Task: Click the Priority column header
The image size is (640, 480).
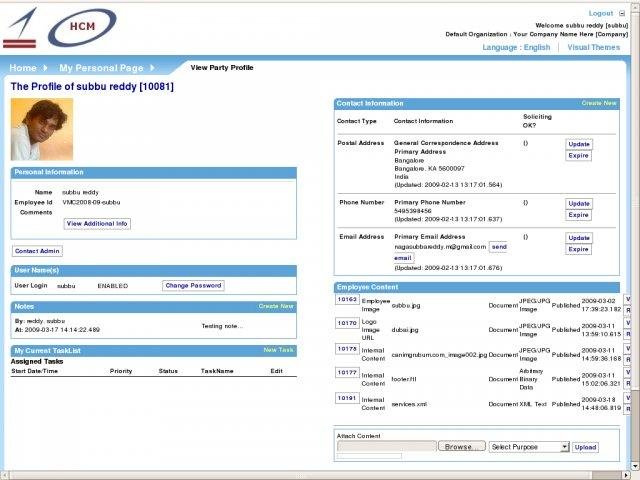Action: [x=121, y=371]
